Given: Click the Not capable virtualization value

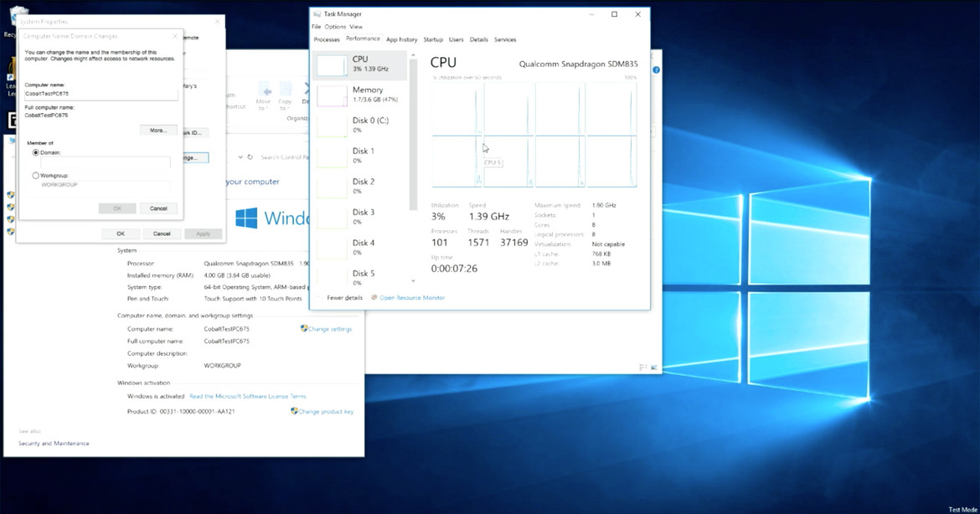Looking at the screenshot, I should [608, 244].
